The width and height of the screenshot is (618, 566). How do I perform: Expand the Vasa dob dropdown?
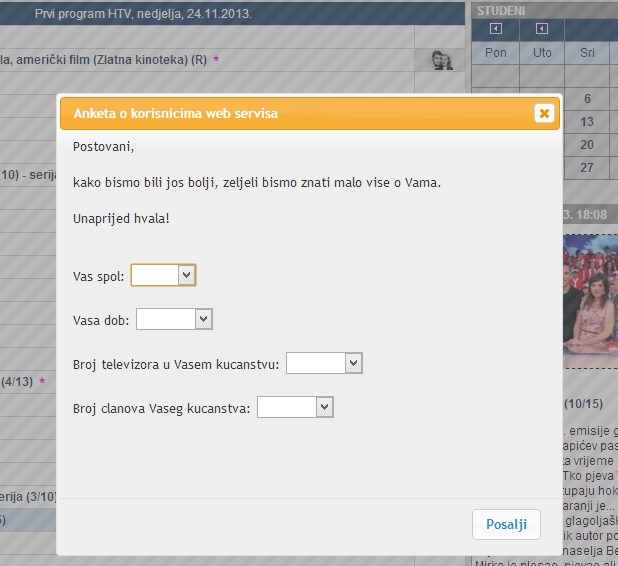point(174,319)
